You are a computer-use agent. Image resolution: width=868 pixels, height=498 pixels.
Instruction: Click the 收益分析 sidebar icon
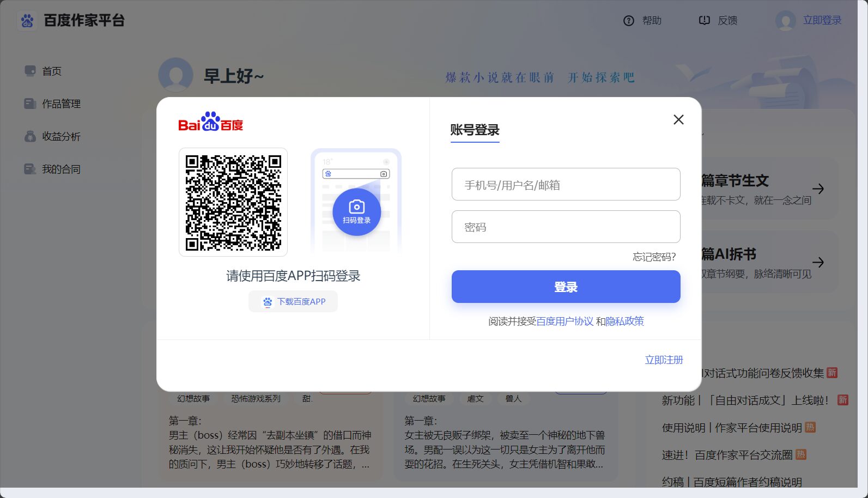[x=30, y=136]
